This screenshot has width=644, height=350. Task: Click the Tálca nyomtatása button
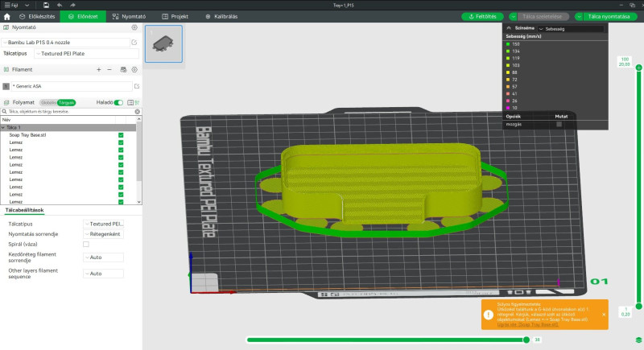point(609,17)
